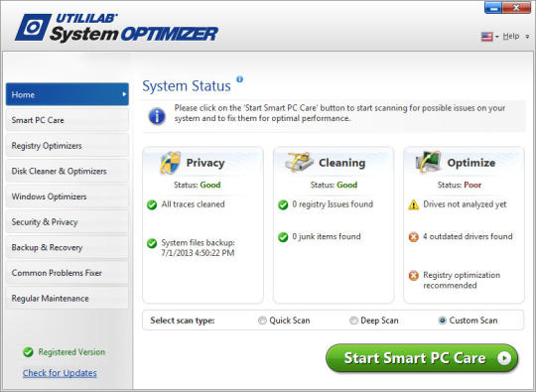
Task: Click the Check for Updates link
Action: coord(60,373)
